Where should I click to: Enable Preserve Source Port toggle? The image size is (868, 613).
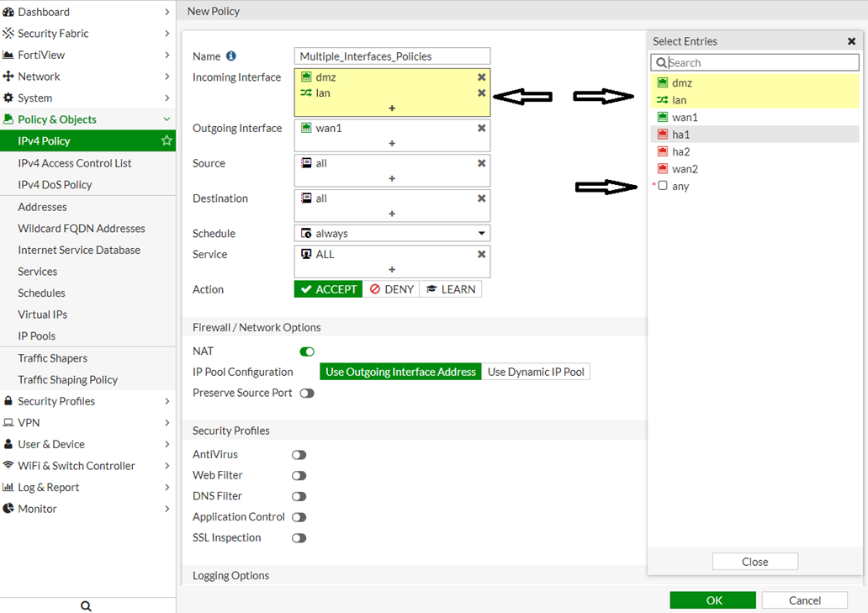point(307,394)
